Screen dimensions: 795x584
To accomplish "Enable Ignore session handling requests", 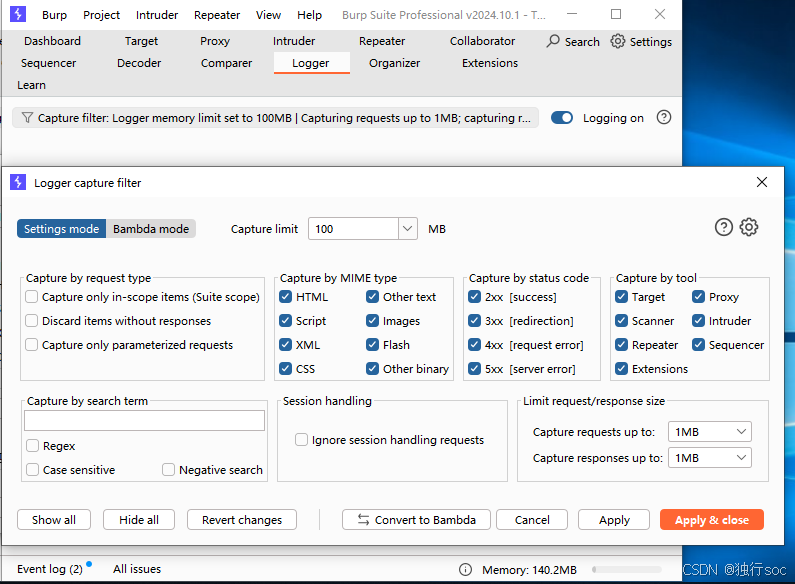I will pyautogui.click(x=301, y=440).
